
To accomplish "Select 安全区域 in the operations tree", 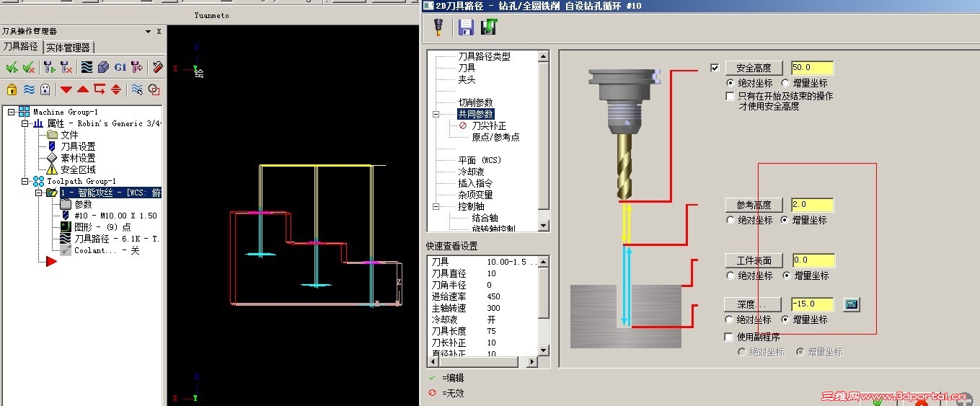I will pyautogui.click(x=78, y=169).
